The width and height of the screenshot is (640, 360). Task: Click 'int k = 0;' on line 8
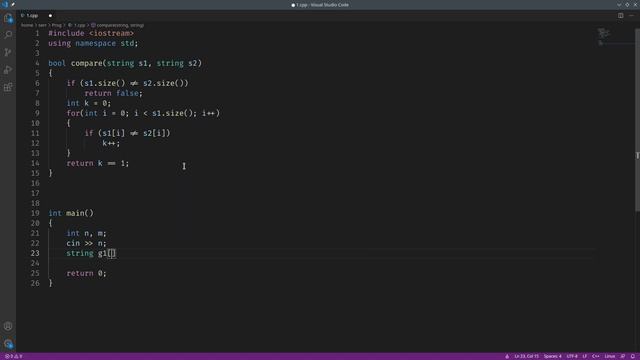[x=89, y=103]
